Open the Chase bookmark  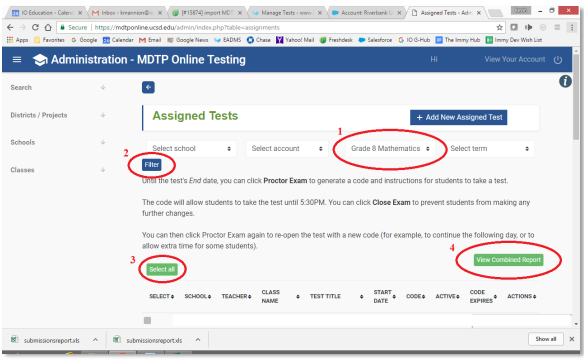click(x=259, y=40)
